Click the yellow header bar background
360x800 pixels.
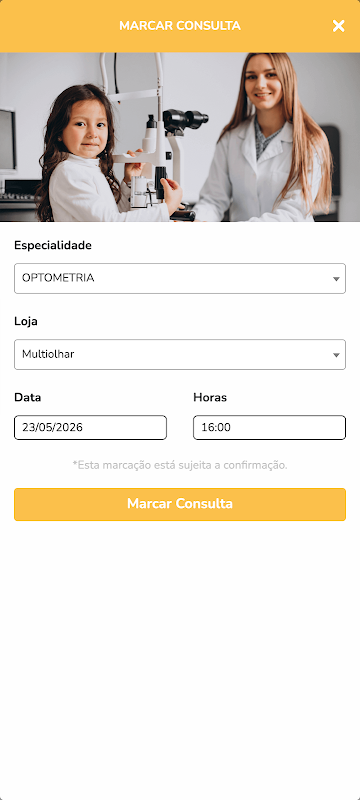[61, 26]
